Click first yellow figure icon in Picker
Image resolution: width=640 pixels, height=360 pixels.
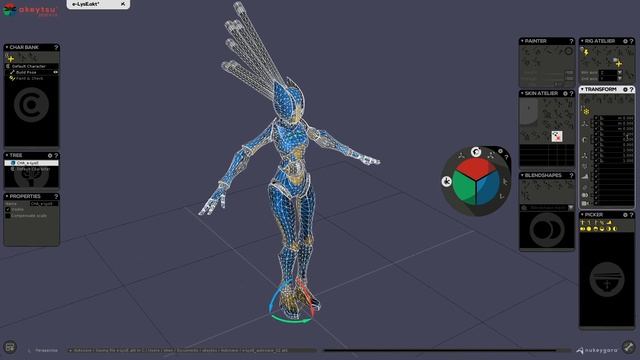point(582,222)
